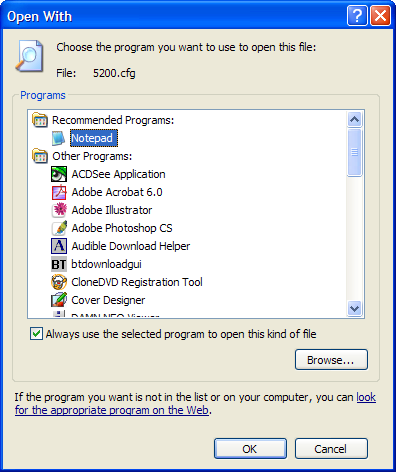The width and height of the screenshot is (396, 472).
Task: Confirm with the OK button
Action: click(x=250, y=449)
